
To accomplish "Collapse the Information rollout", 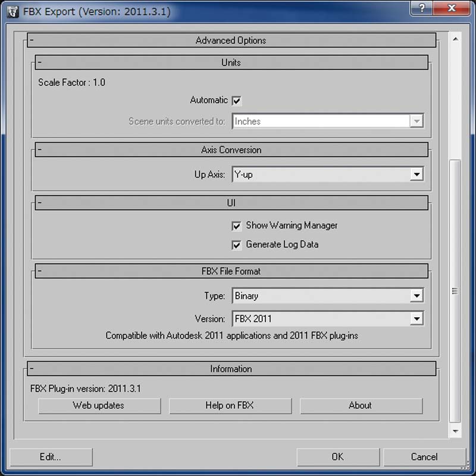I will (231, 368).
